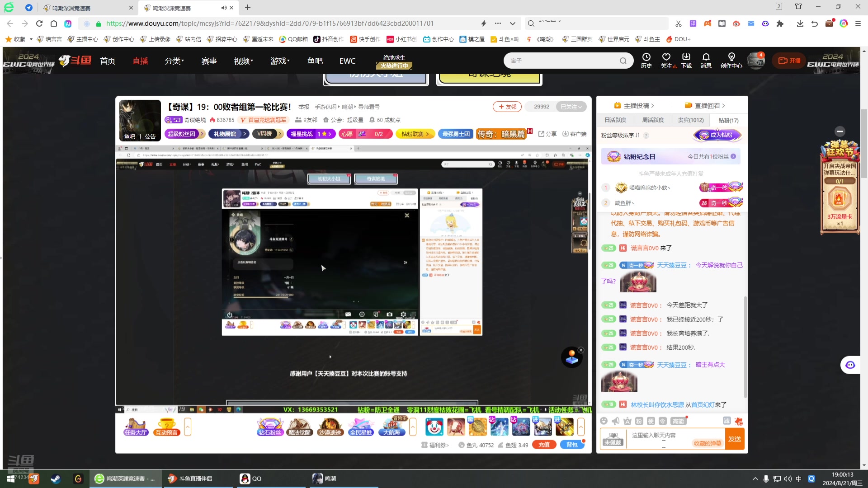
Task: Toggle the 未佩戴 fan badge selector
Action: tap(613, 439)
